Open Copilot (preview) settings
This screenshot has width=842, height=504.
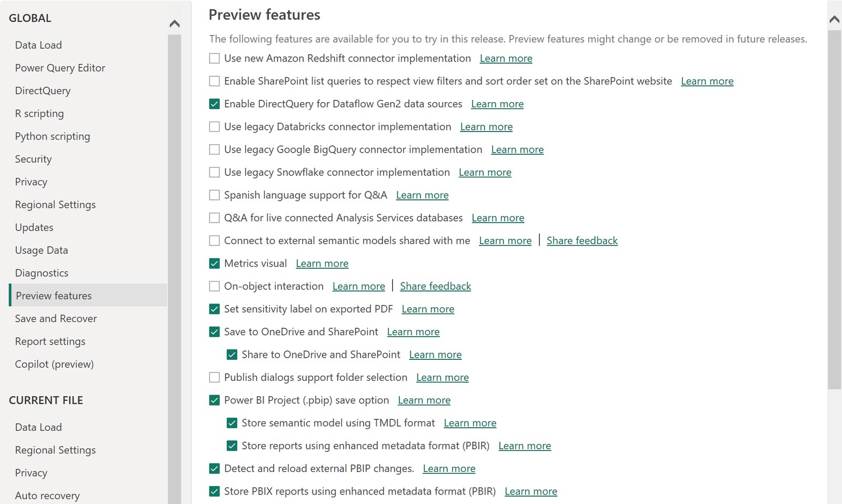tap(54, 364)
